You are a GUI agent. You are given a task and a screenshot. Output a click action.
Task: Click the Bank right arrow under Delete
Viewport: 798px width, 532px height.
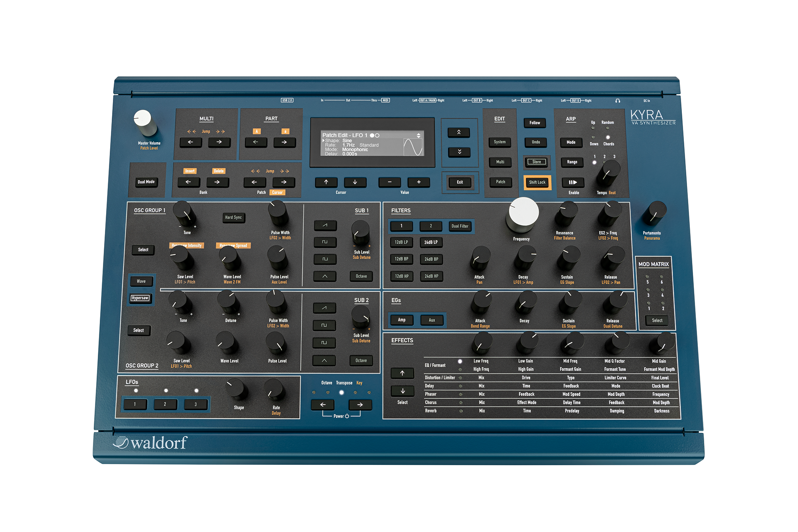217,182
